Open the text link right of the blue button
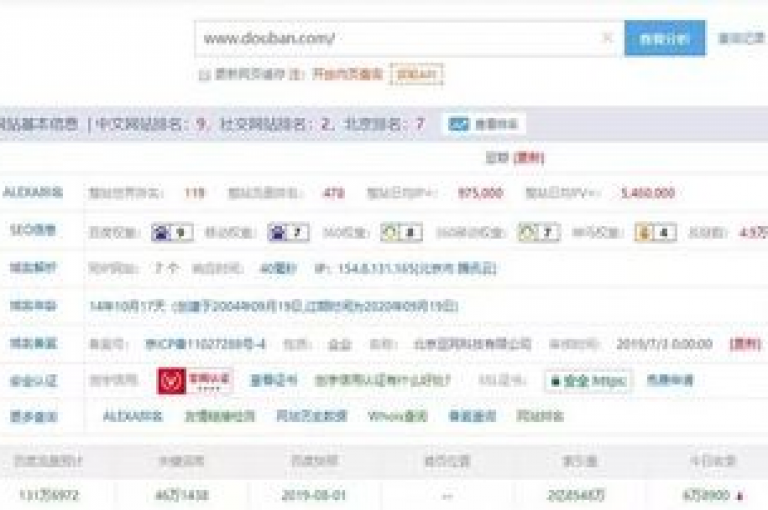The image size is (768, 510). pos(741,38)
